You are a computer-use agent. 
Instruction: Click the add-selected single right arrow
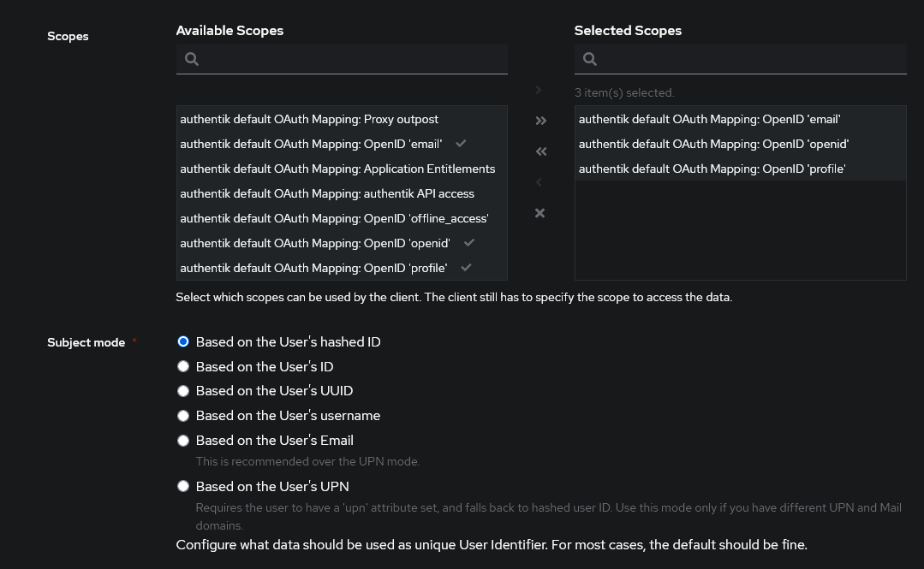[539, 90]
